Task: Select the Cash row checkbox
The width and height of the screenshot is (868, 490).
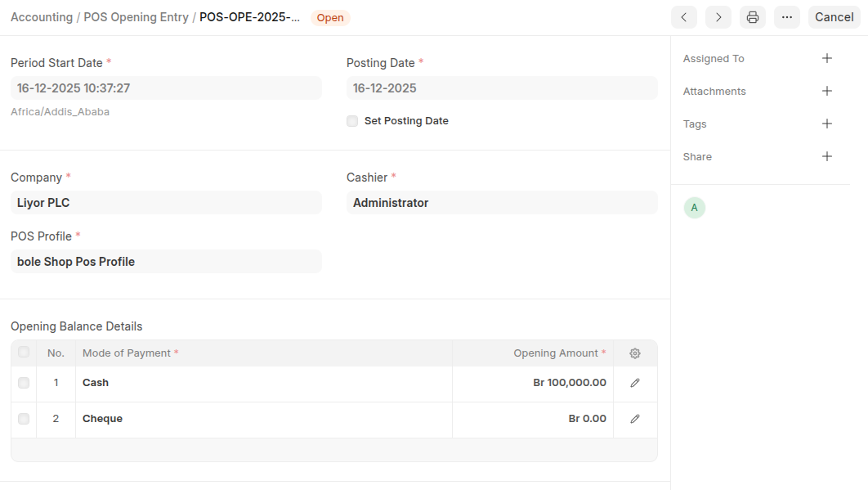Action: (x=24, y=383)
